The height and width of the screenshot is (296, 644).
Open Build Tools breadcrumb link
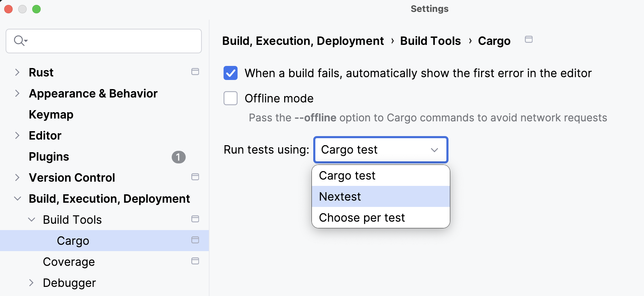pos(430,41)
